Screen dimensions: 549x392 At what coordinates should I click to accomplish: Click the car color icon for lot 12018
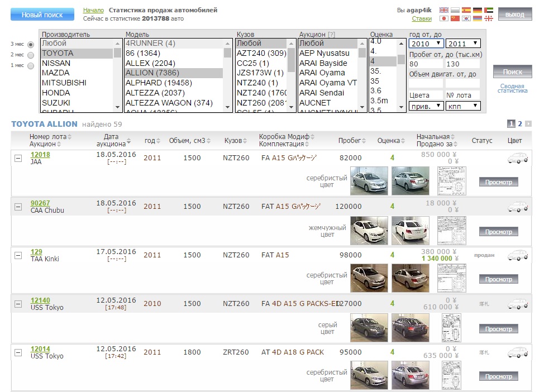tap(518, 158)
